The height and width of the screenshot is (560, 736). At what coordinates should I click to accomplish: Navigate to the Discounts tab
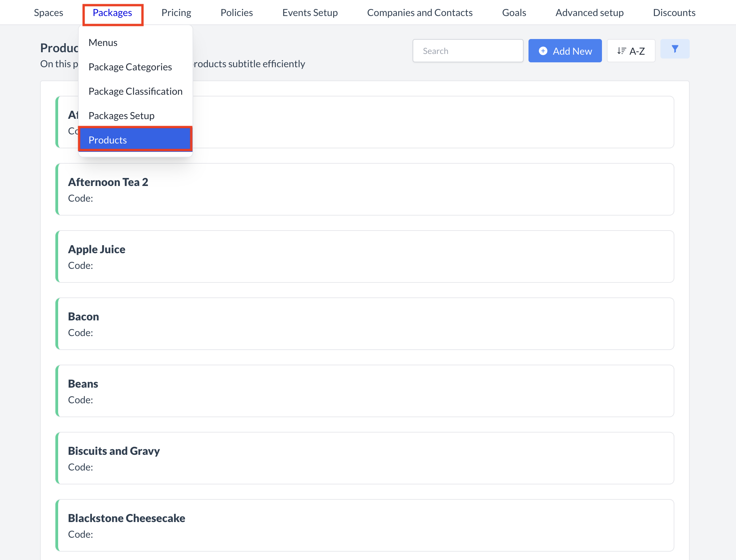click(674, 13)
